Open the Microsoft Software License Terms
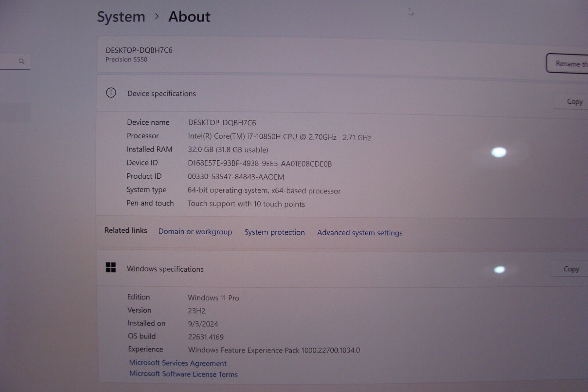Image resolution: width=588 pixels, height=392 pixels. click(183, 374)
